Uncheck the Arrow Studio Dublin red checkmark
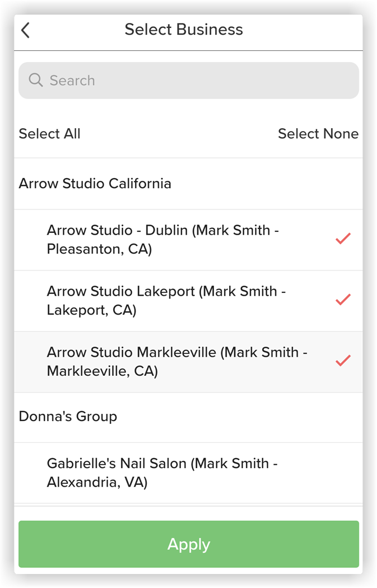377x588 pixels. click(343, 239)
